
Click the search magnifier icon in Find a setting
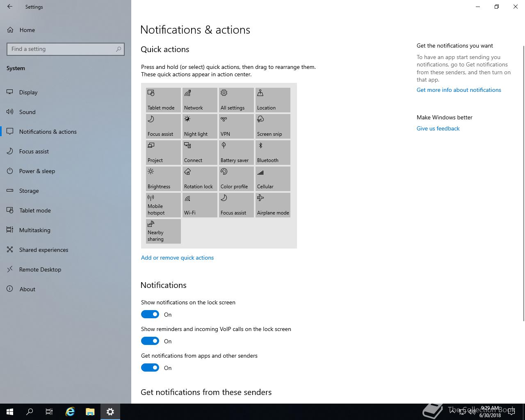click(x=119, y=49)
